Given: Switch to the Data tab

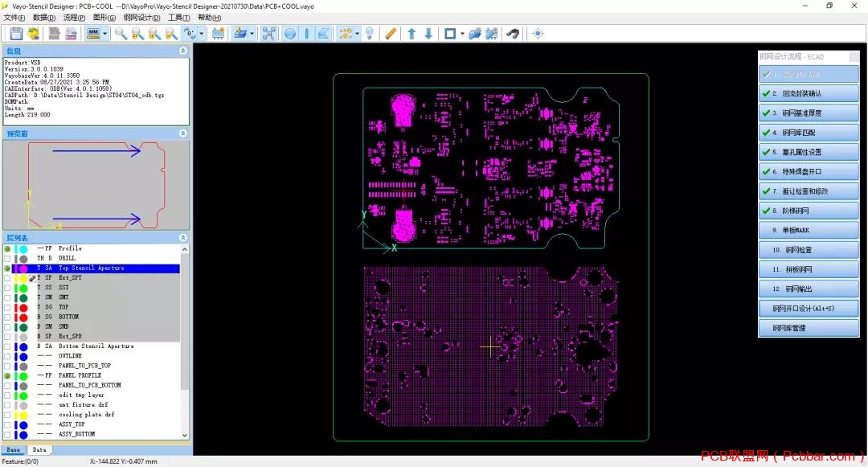Looking at the screenshot, I should click(x=39, y=450).
